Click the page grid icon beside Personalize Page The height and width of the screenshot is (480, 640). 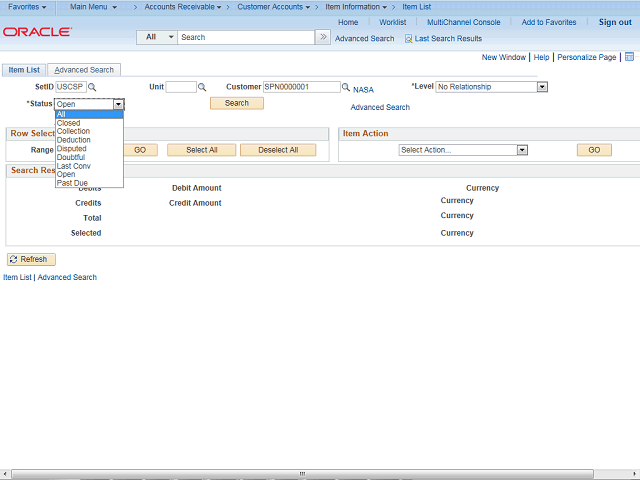[629, 57]
